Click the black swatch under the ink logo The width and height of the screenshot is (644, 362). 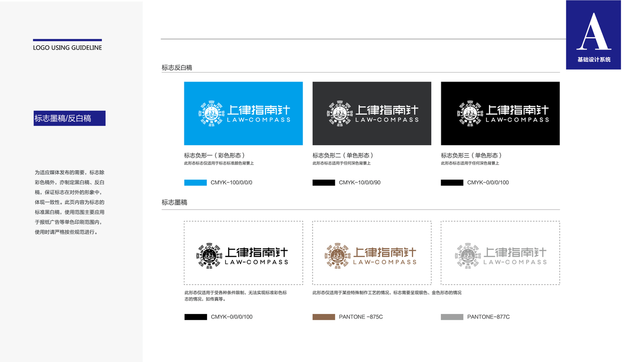point(196,317)
